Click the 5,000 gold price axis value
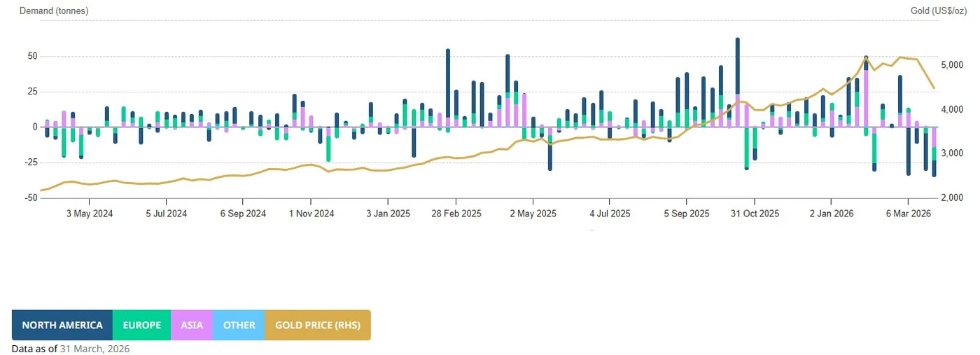 pyautogui.click(x=953, y=65)
